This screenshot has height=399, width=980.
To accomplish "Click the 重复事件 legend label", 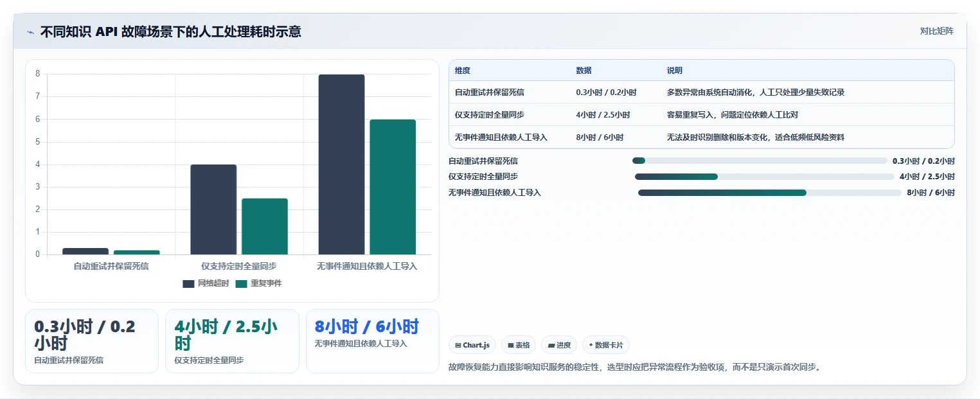I will [x=266, y=283].
